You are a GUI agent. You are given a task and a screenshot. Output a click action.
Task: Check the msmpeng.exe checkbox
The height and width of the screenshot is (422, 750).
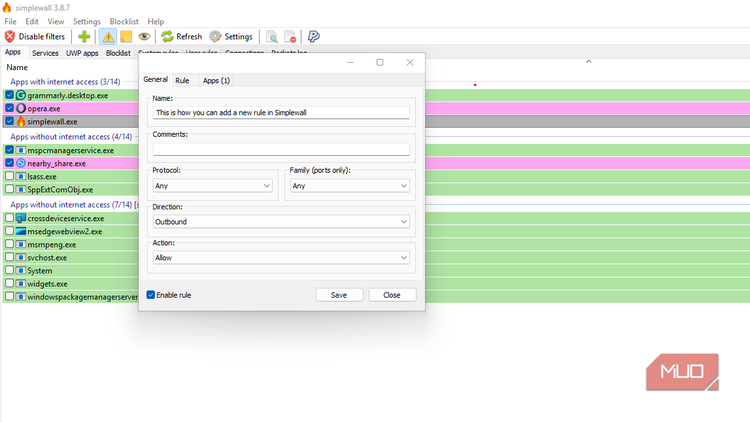tap(10, 244)
